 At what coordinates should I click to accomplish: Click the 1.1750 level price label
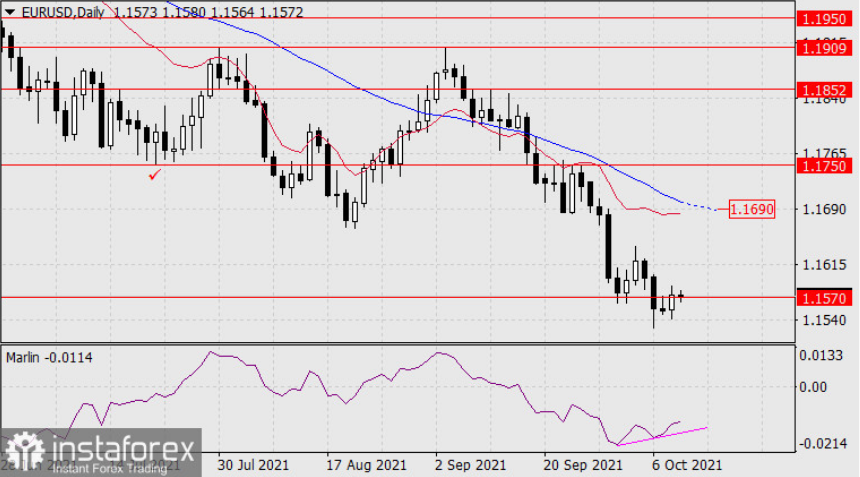824,166
